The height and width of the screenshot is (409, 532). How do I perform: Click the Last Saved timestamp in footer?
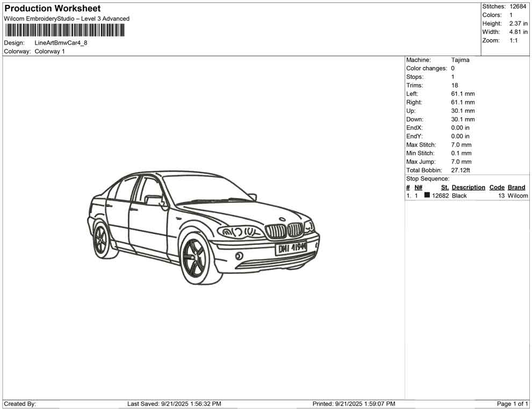click(x=174, y=404)
